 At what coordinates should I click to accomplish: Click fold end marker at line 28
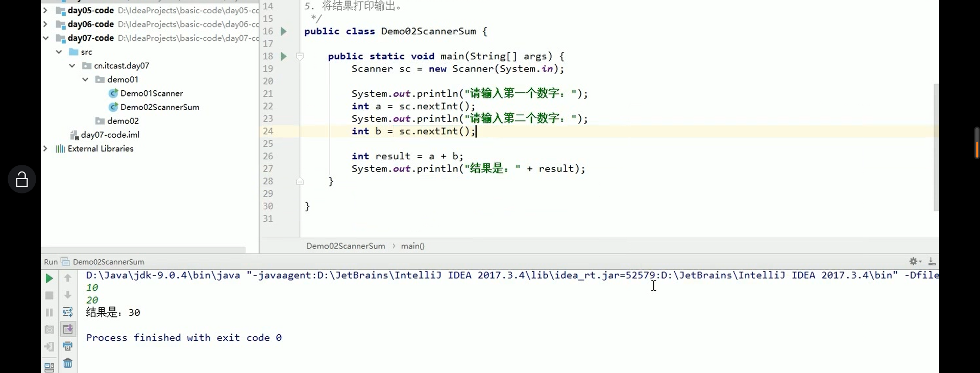pyautogui.click(x=300, y=181)
